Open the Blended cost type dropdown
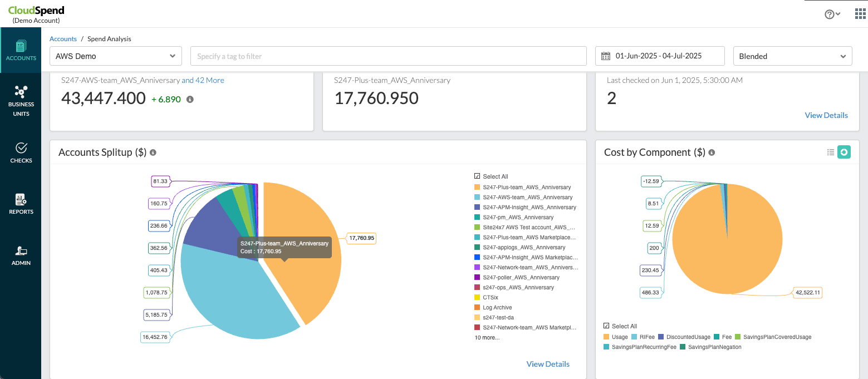The height and width of the screenshot is (379, 868). 793,56
